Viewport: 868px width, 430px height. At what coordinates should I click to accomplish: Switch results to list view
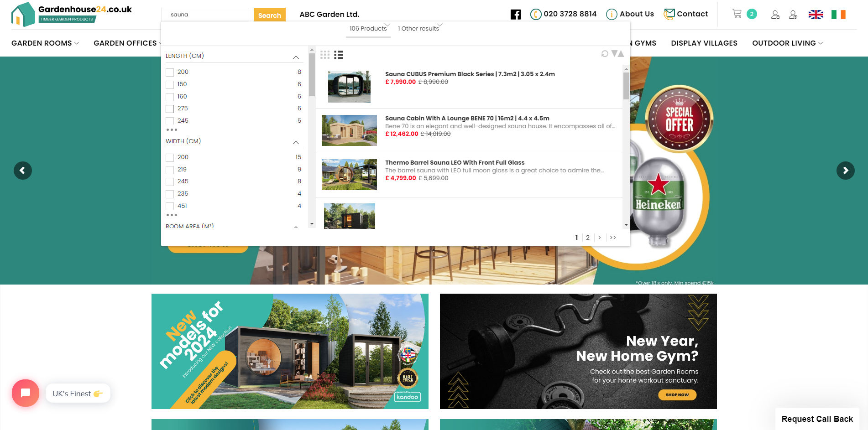pyautogui.click(x=339, y=55)
